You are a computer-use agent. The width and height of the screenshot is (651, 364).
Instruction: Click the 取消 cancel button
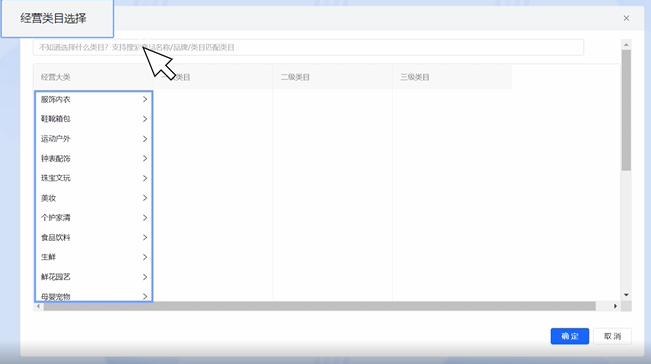612,336
